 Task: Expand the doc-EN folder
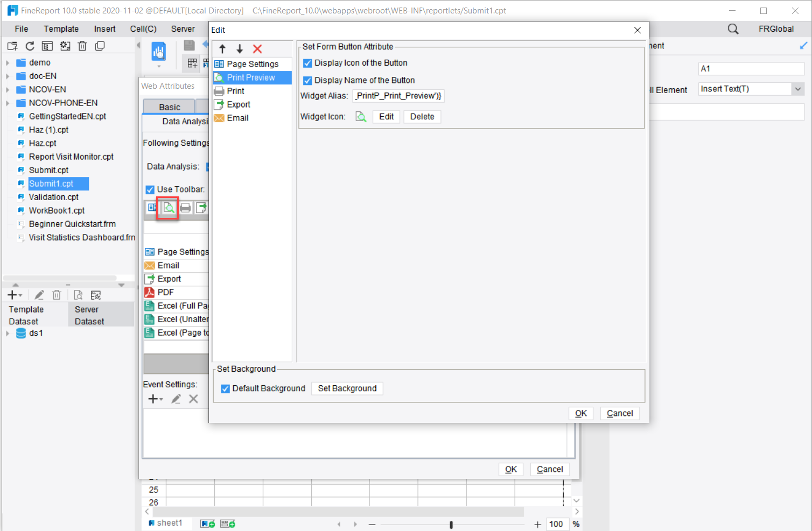[x=8, y=76]
